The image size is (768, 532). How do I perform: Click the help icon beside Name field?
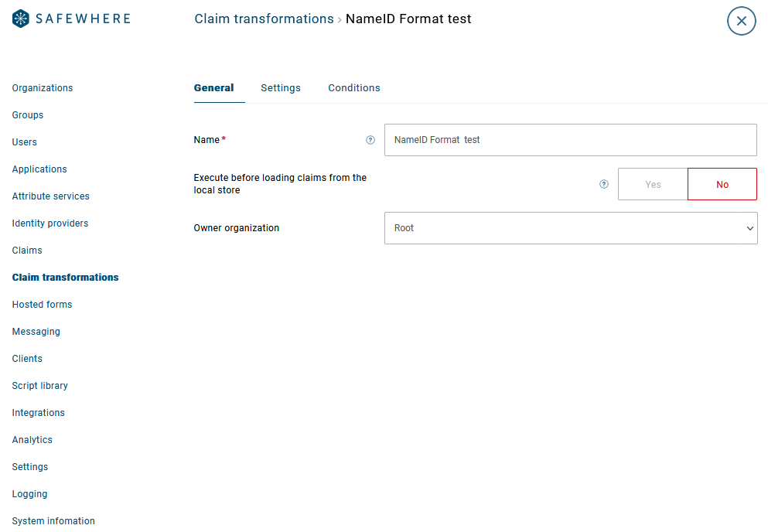[370, 140]
